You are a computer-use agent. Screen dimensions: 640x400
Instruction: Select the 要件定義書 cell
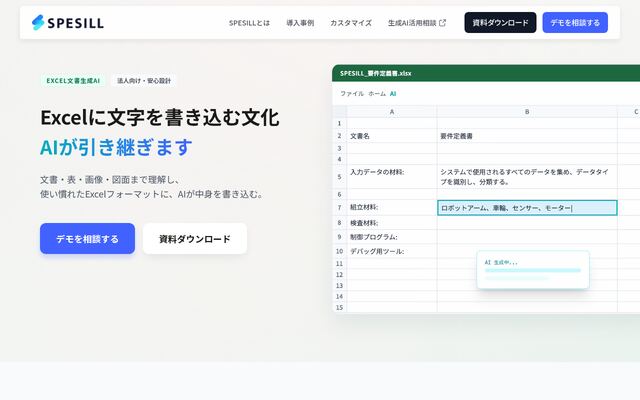click(x=527, y=136)
